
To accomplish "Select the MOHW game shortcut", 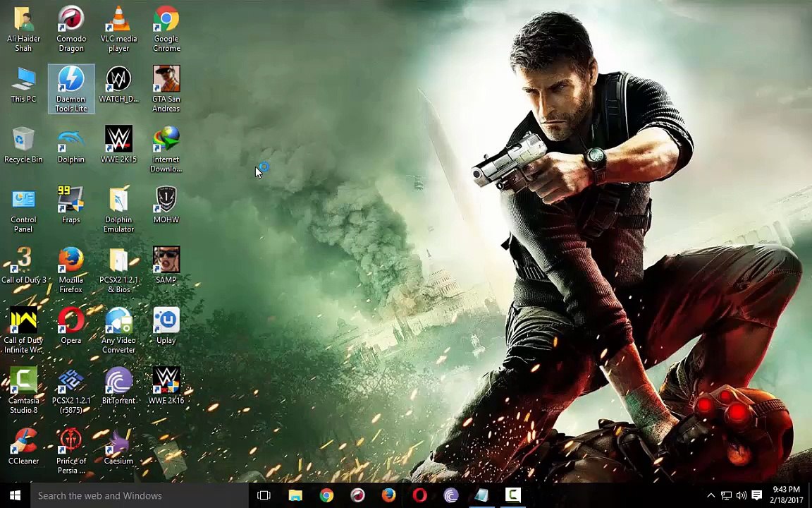I will point(166,205).
